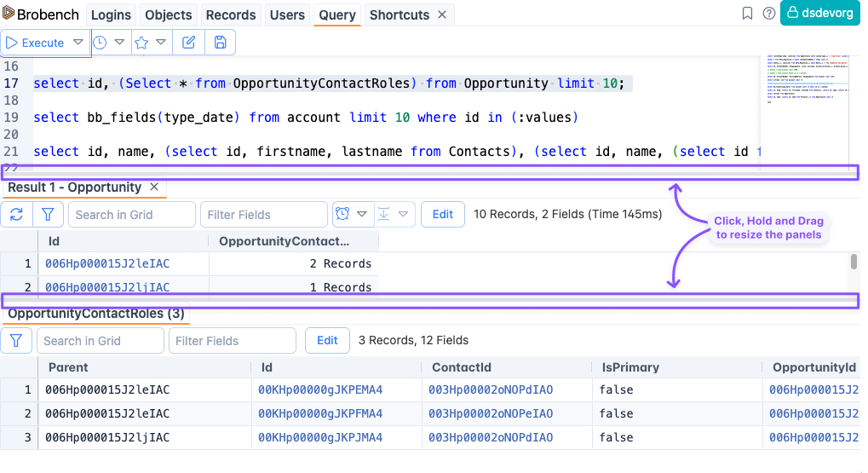Open link 00KHp00000gJKPEMA4
The image size is (868, 473).
320,390
